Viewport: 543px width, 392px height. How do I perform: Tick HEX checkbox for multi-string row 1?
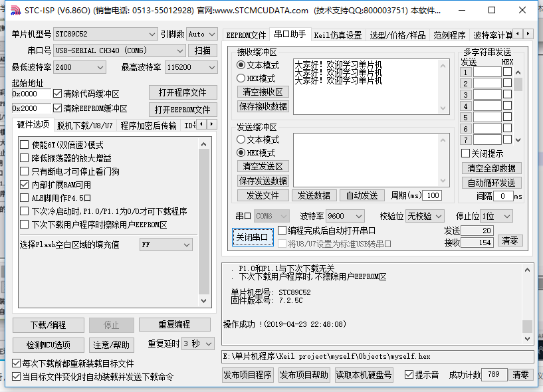pos(507,72)
